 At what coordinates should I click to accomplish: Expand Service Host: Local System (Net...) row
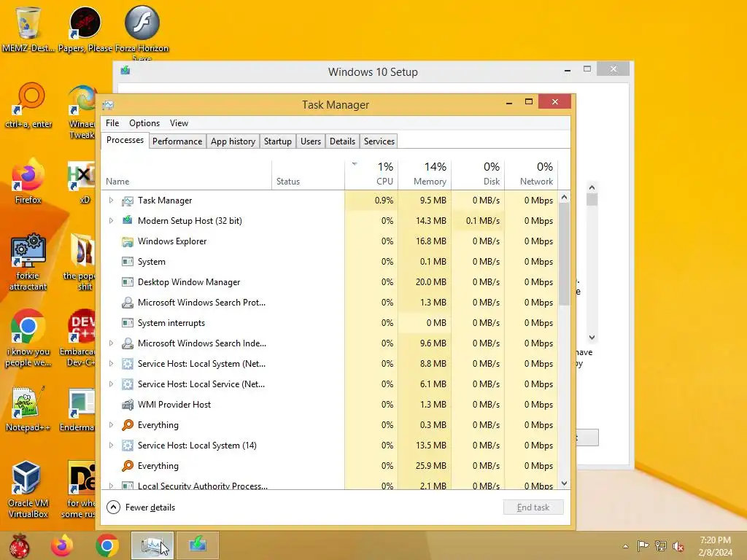tap(111, 364)
